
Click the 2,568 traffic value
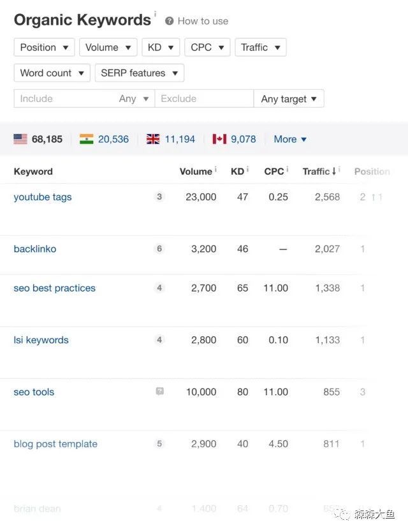click(327, 197)
